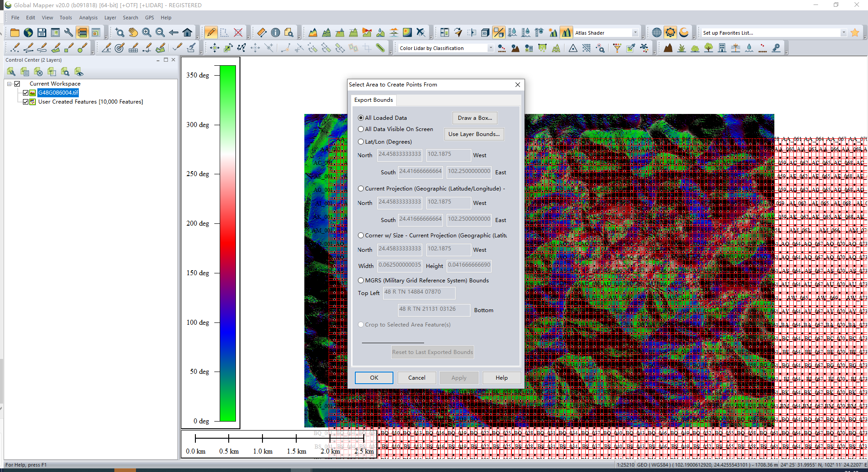868x472 pixels.
Task: Toggle the Current Workspace checkbox
Action: (17, 84)
